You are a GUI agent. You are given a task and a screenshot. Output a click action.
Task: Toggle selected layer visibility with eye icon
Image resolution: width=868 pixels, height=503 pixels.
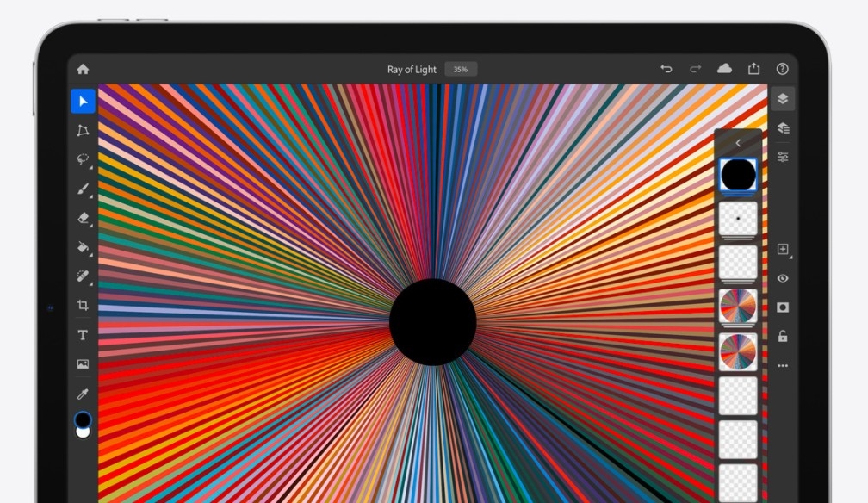(x=783, y=278)
